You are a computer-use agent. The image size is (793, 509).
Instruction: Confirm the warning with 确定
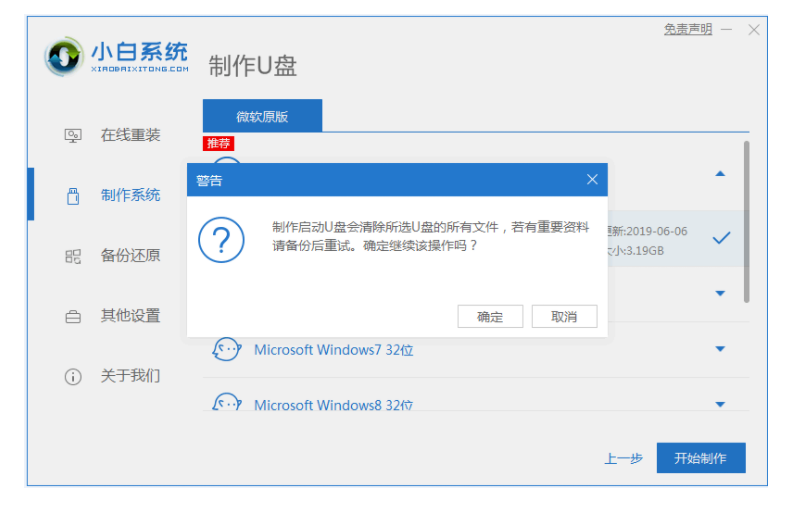(x=490, y=317)
